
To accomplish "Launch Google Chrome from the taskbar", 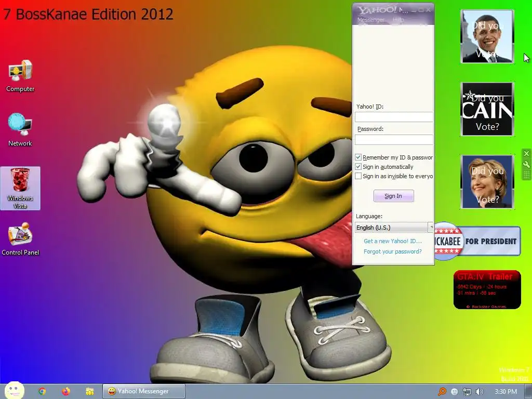I will [x=42, y=391].
